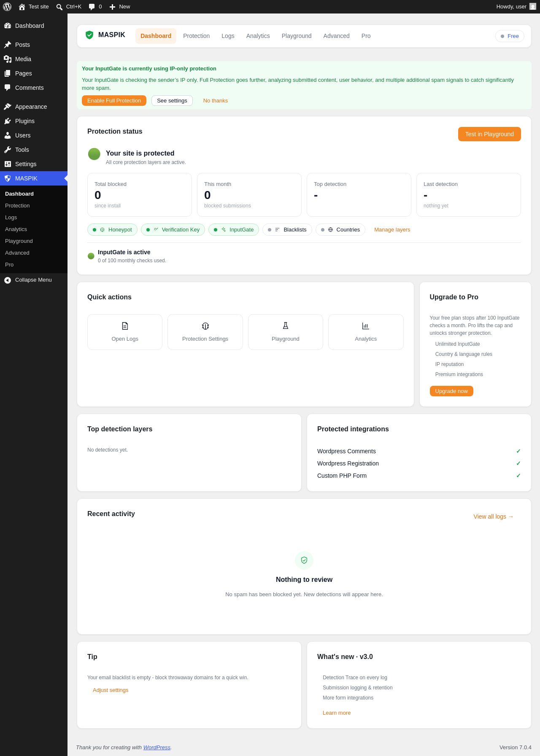Open Protection in MASPIK submenu

point(34,206)
